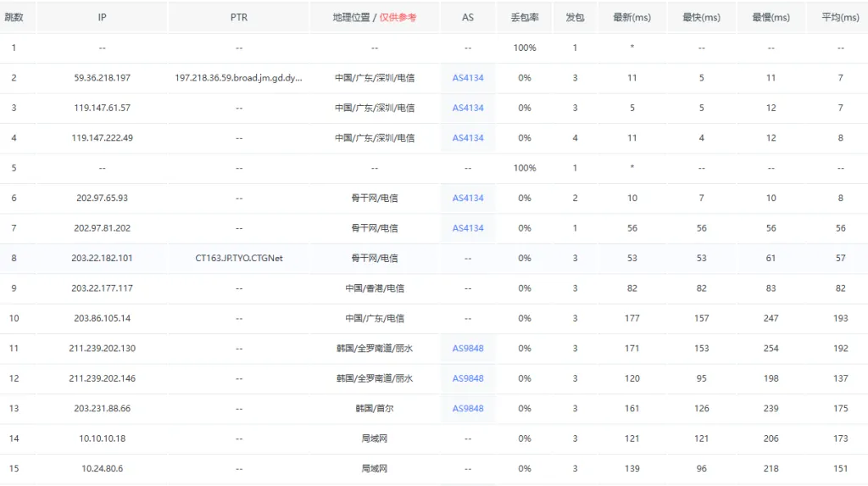This screenshot has height=486, width=868.
Task: Select IP cell 10.10.10.18
Action: [x=102, y=439]
